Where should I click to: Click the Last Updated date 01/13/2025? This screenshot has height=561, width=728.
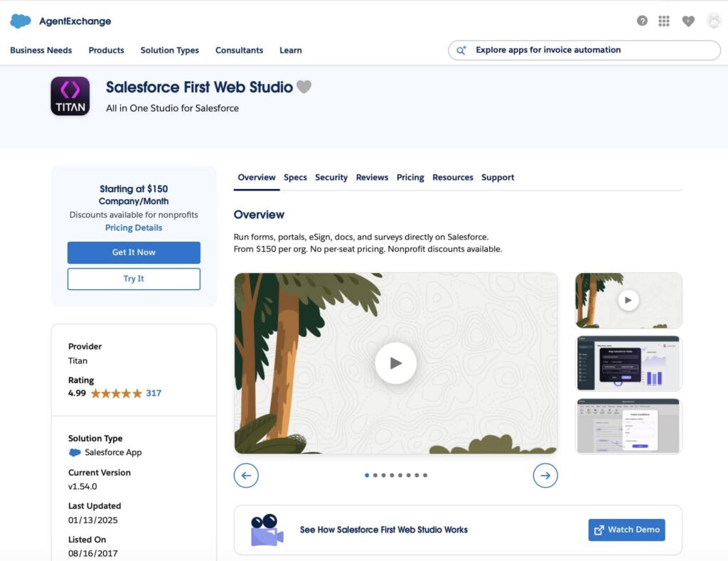tap(93, 520)
